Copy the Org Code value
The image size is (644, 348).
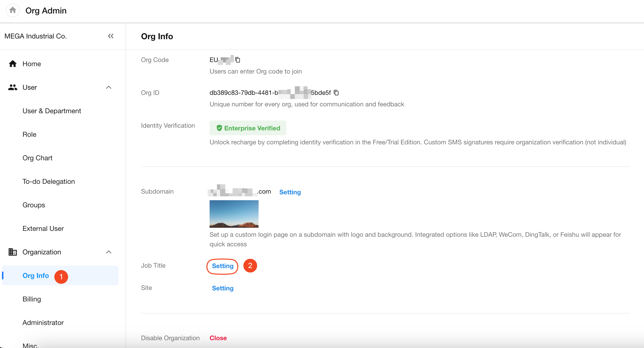(238, 60)
